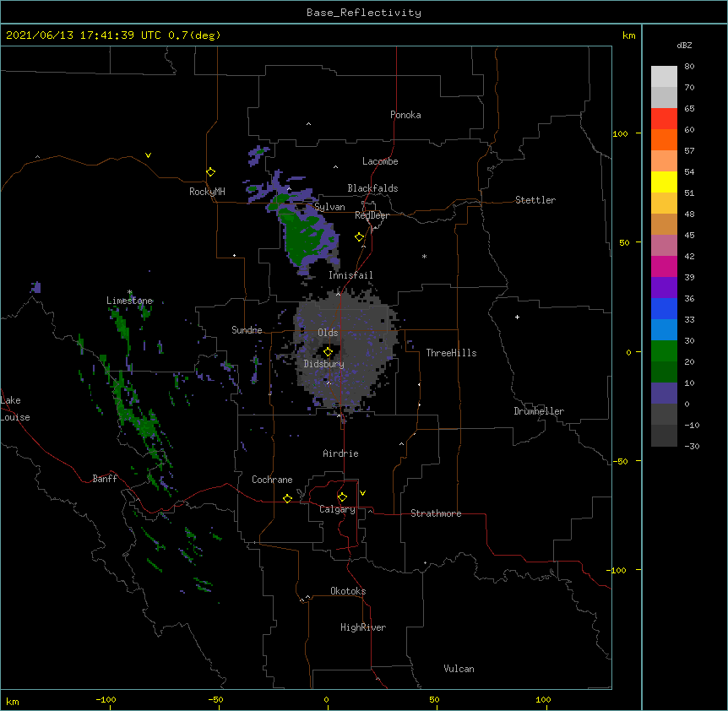Pick the bright green swatch in dBZ legend
The image size is (728, 711).
(664, 351)
